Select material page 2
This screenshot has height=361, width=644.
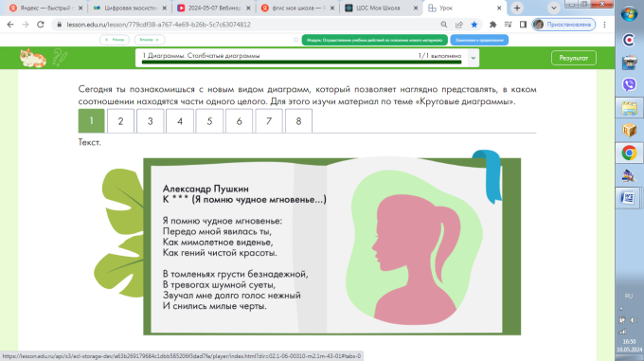click(x=121, y=121)
